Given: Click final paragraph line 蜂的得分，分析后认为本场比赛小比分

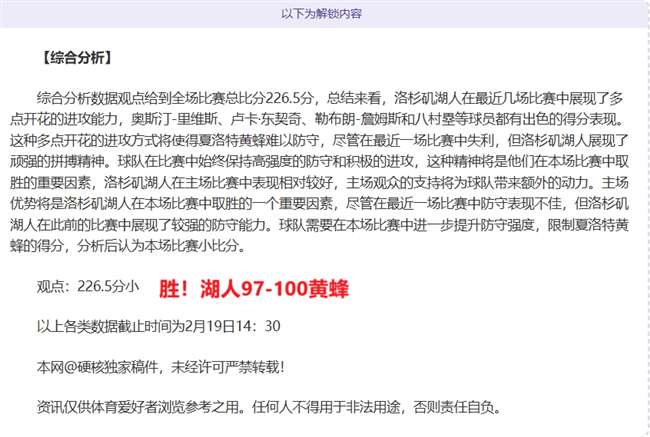Looking at the screenshot, I should [x=128, y=246].
